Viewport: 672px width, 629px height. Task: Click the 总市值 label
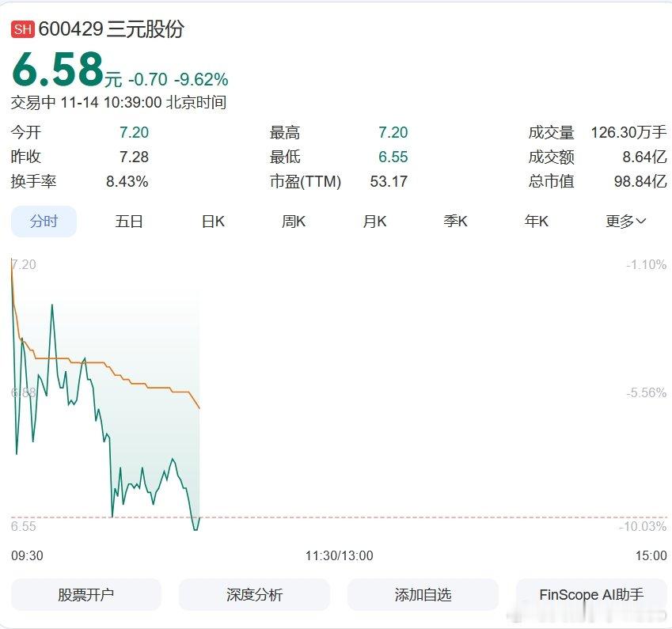pyautogui.click(x=551, y=181)
